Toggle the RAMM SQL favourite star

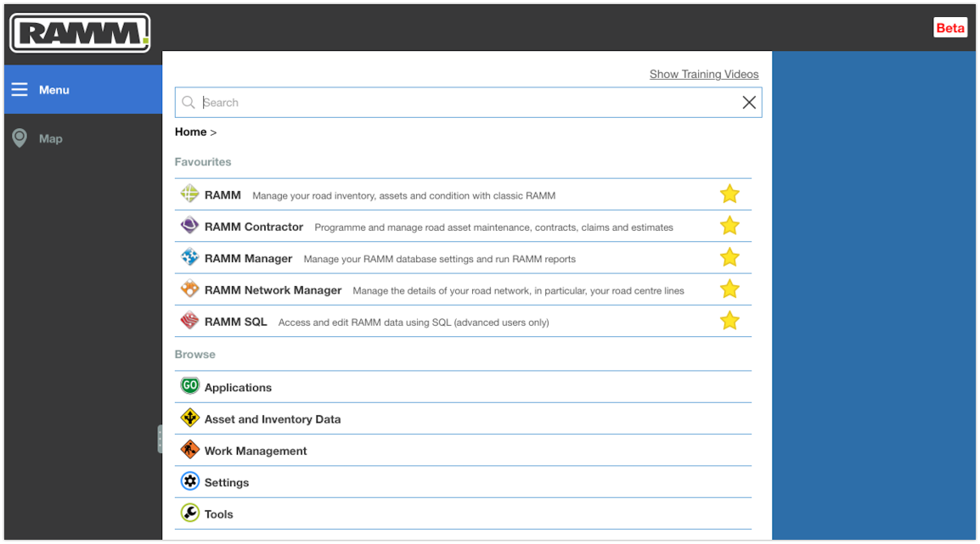tap(729, 321)
